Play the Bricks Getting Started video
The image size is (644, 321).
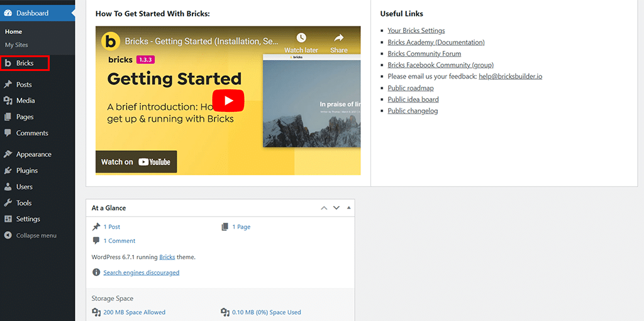228,101
